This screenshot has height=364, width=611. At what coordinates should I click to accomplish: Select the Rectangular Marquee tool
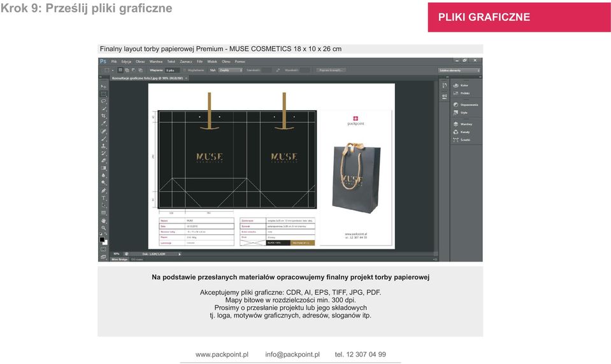(103, 94)
